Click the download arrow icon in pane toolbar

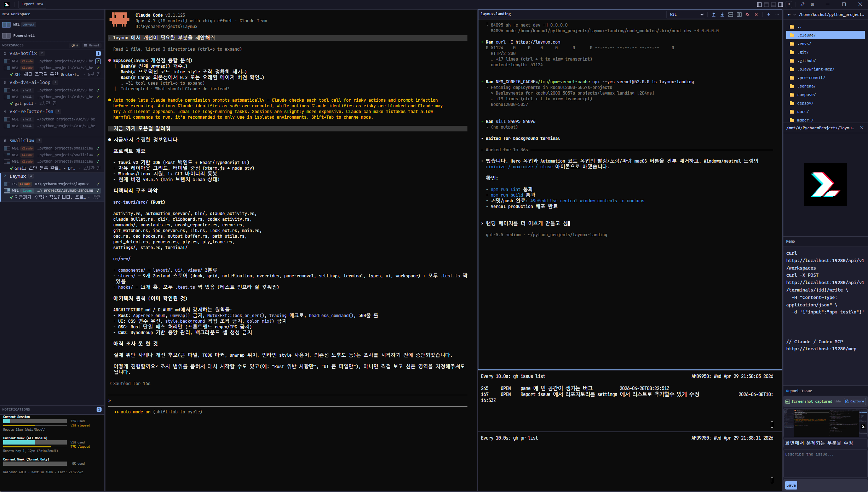tap(722, 15)
